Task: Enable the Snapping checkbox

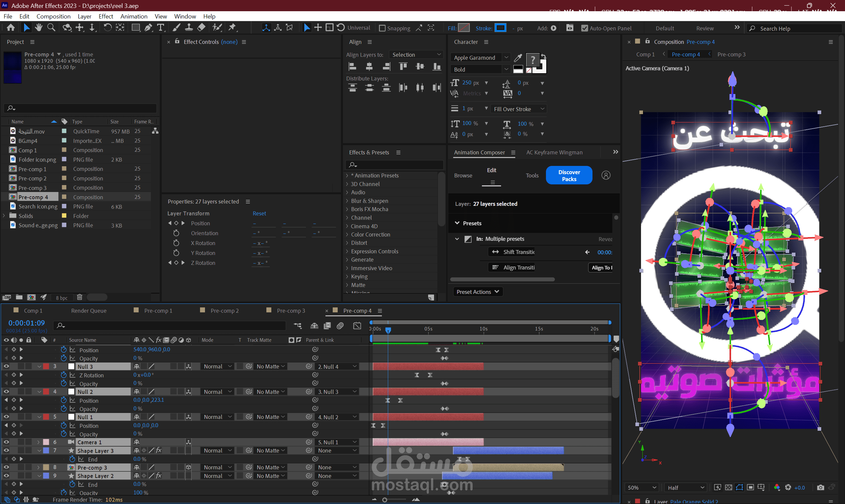Action: click(382, 28)
